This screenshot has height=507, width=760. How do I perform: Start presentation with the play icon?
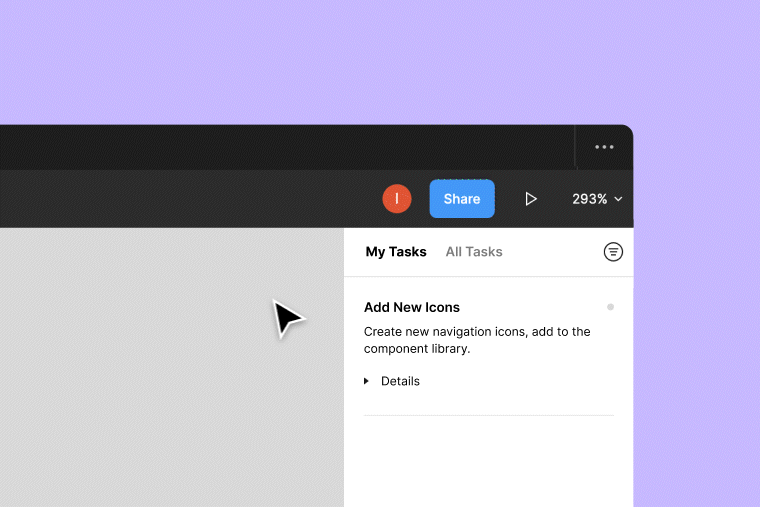pos(531,199)
